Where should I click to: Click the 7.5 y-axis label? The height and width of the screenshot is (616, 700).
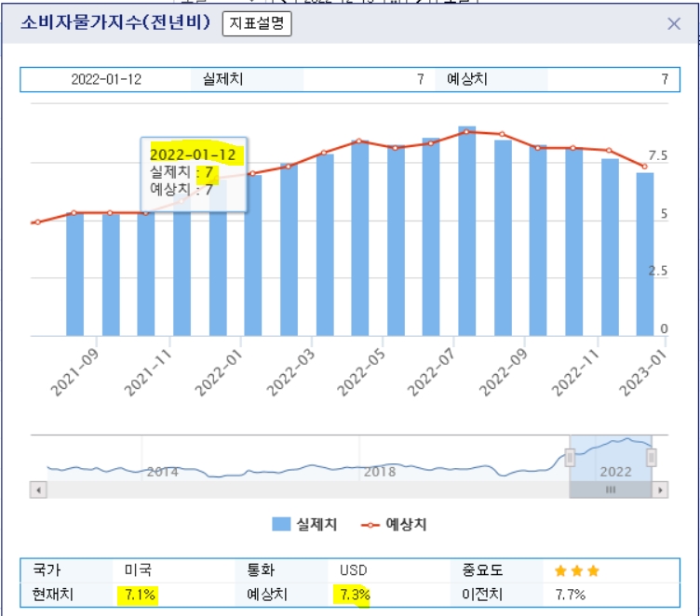(657, 155)
